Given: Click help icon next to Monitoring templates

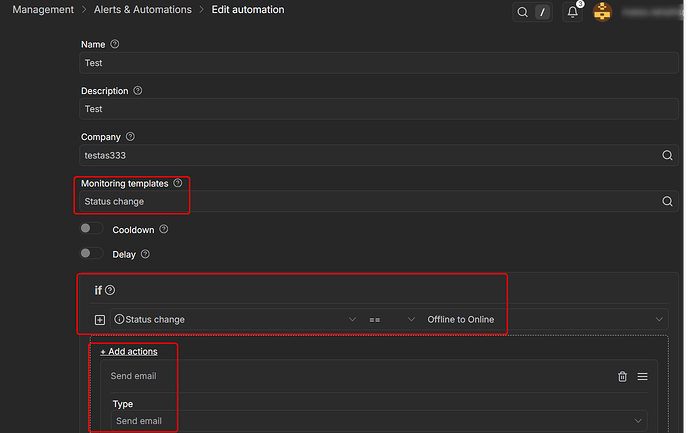Looking at the screenshot, I should tap(178, 183).
